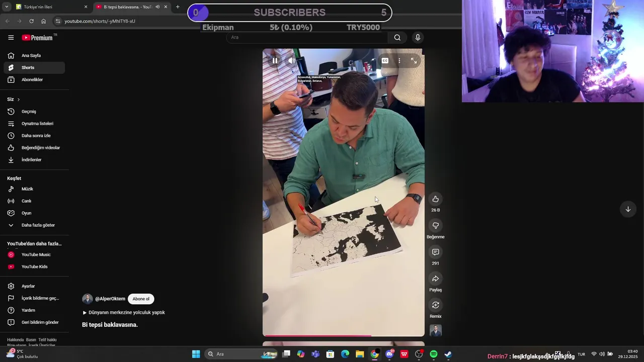Open a new browser tab
Image resolution: width=644 pixels, height=362 pixels.
point(178,7)
